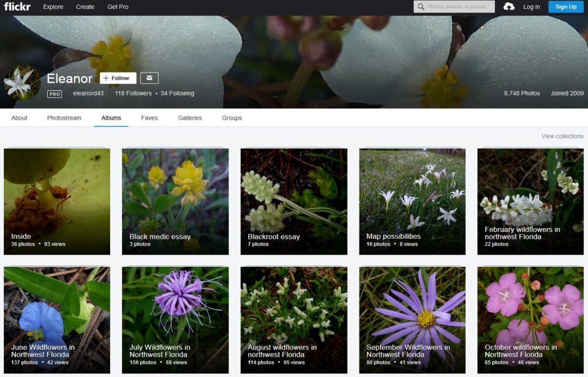
Task: View the 118 Followers list
Action: point(133,93)
